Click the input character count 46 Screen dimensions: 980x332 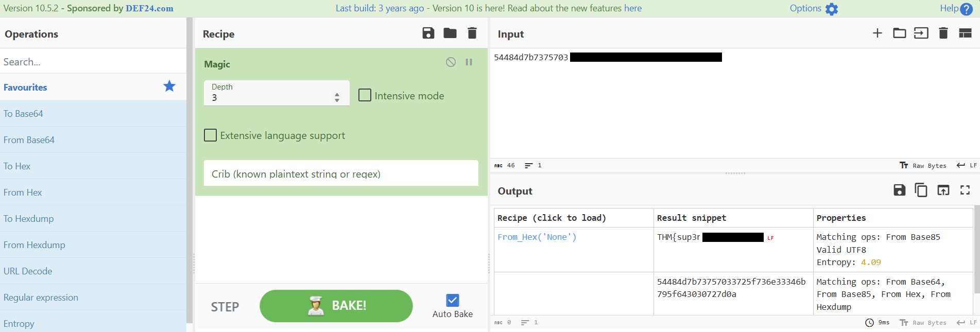511,166
